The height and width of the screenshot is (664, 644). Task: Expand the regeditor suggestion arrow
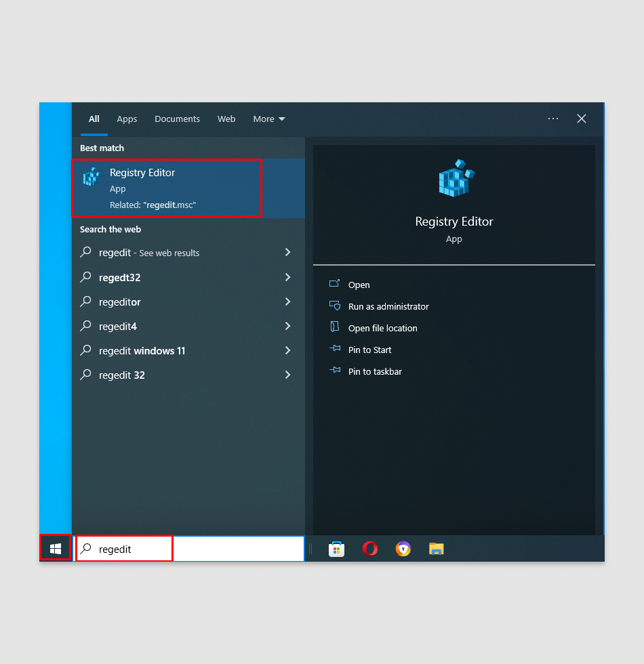tap(287, 302)
